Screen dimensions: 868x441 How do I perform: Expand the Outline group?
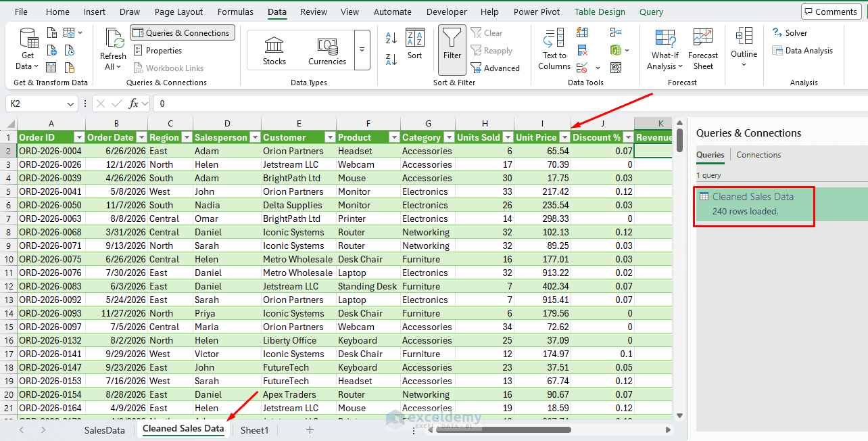pyautogui.click(x=744, y=47)
